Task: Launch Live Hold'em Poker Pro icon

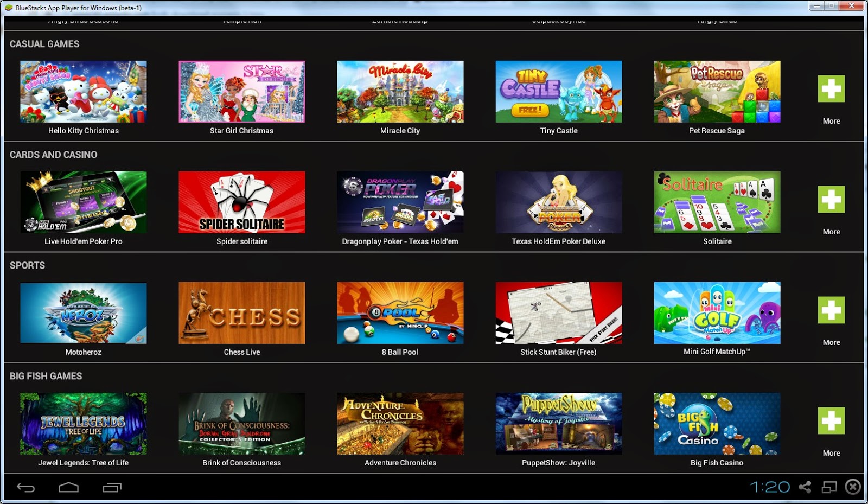Action: pyautogui.click(x=84, y=202)
